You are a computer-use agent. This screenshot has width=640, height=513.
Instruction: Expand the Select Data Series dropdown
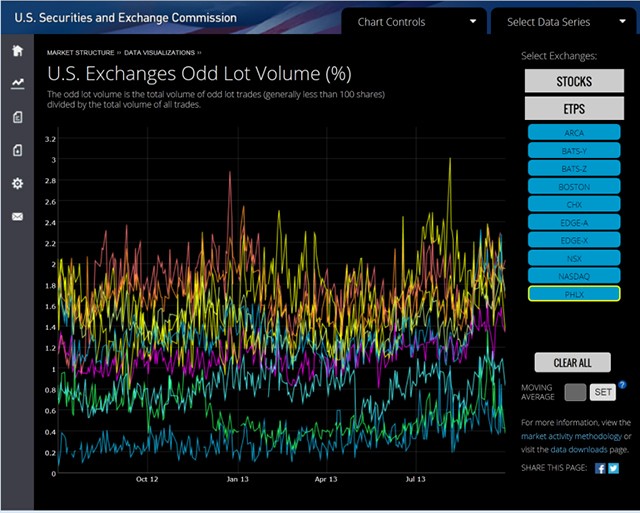[x=562, y=22]
